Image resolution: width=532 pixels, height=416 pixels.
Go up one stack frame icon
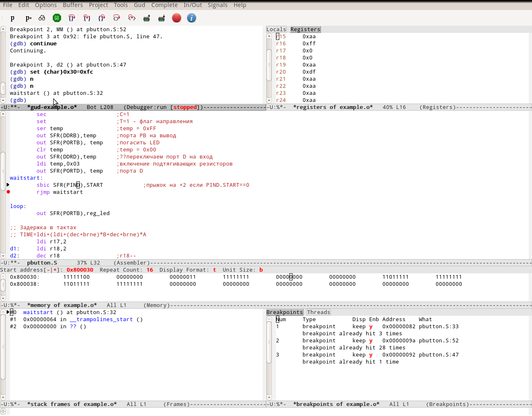click(146, 18)
